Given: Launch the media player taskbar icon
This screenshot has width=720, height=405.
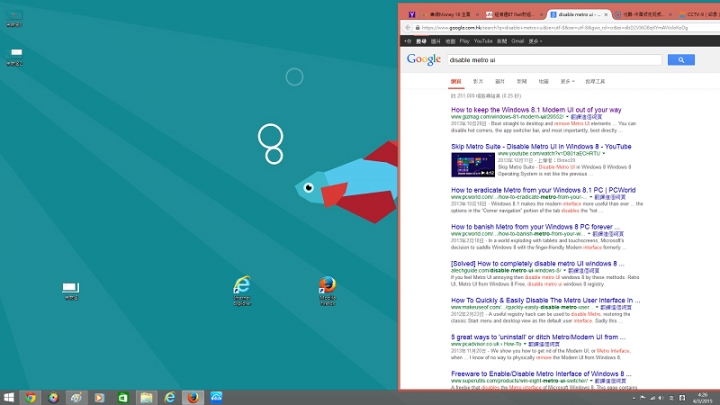Looking at the screenshot, I should (x=100, y=397).
